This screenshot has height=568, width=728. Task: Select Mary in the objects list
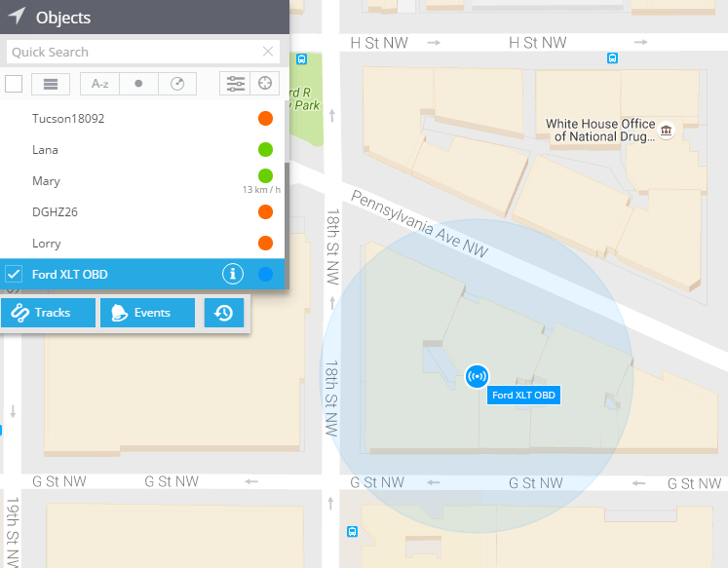coord(142,181)
